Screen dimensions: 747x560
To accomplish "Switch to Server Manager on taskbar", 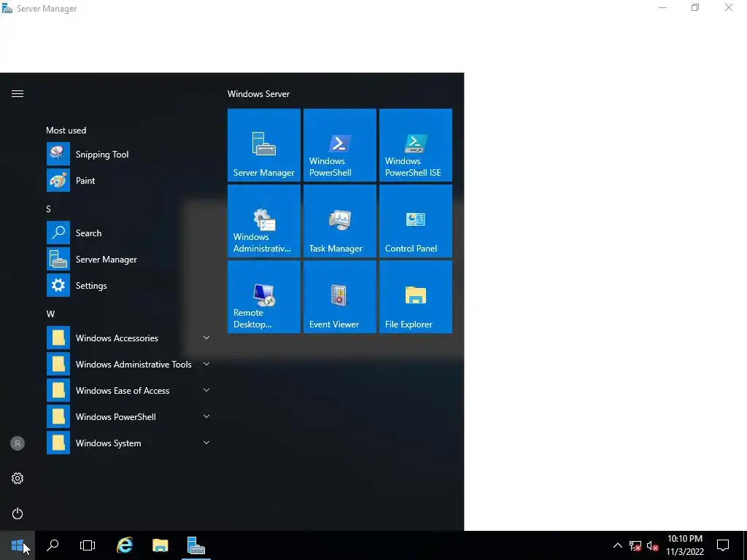I will click(196, 545).
